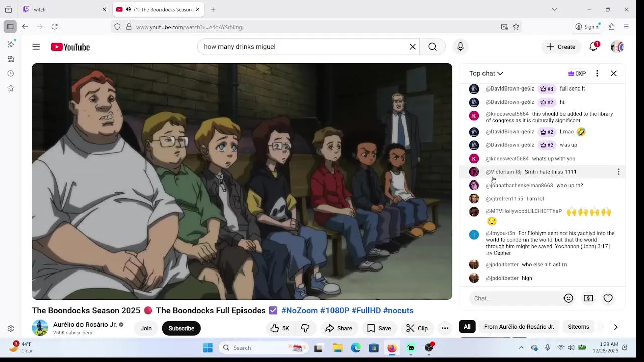
Task: Open synced tabs in sidebar
Action: click(11, 59)
